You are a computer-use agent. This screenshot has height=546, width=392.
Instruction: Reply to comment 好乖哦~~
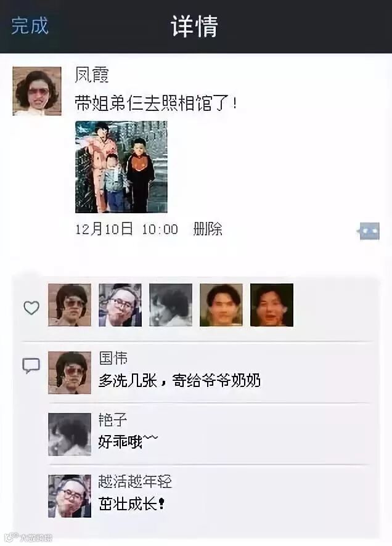(x=128, y=442)
